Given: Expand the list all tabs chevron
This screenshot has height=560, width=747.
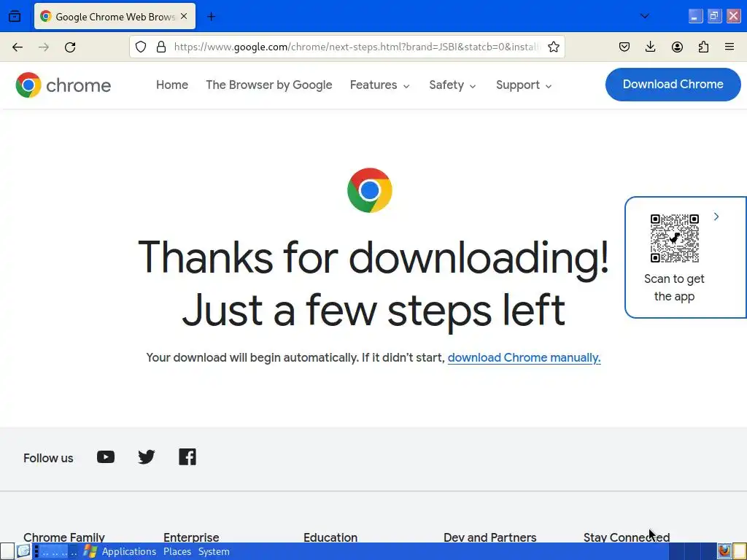Looking at the screenshot, I should (645, 16).
